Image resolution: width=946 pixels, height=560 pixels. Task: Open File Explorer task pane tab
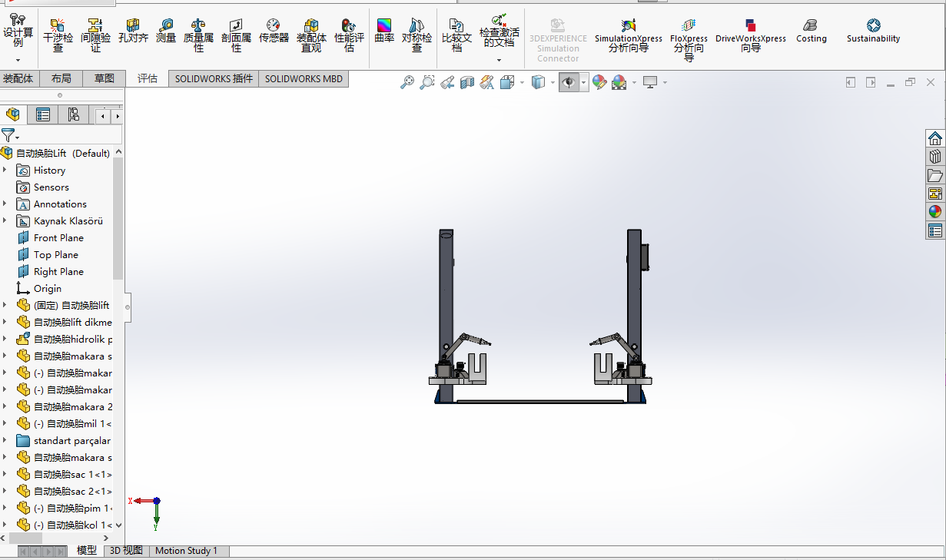click(934, 175)
